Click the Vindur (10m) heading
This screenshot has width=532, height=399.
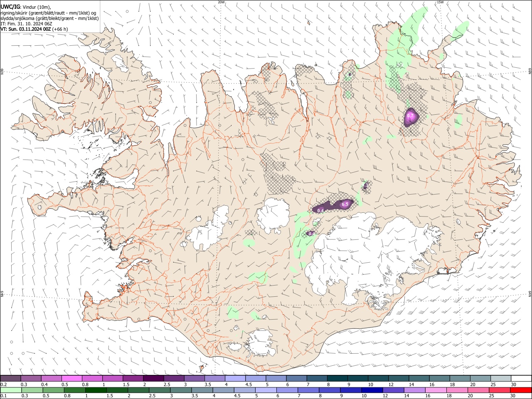coord(37,7)
